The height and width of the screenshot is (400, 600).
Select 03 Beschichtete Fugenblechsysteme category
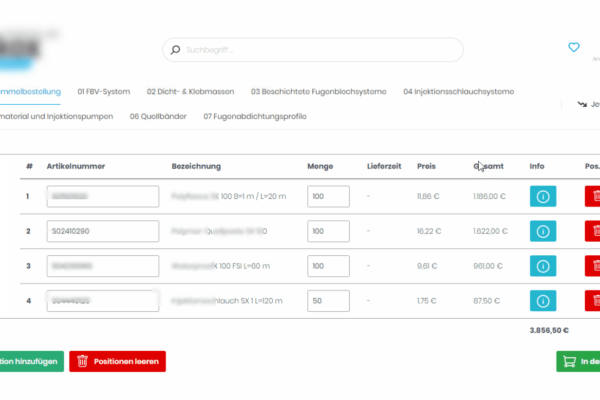(x=320, y=92)
